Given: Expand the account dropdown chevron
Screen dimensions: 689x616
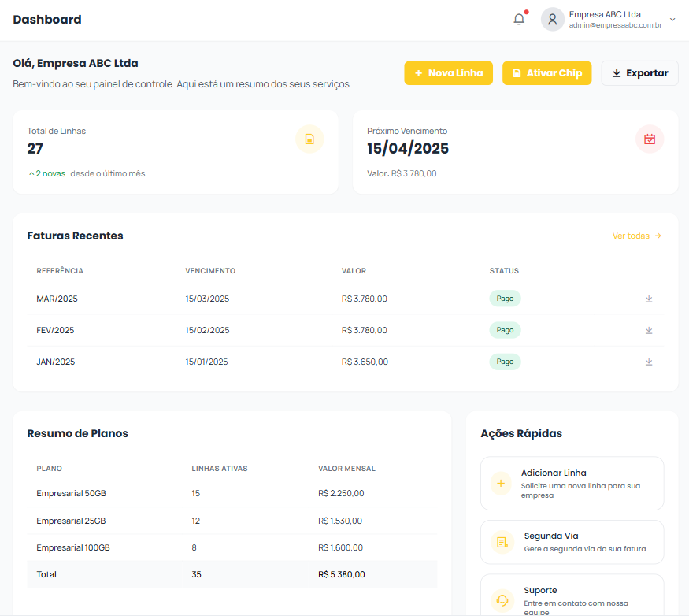Looking at the screenshot, I should (x=672, y=20).
